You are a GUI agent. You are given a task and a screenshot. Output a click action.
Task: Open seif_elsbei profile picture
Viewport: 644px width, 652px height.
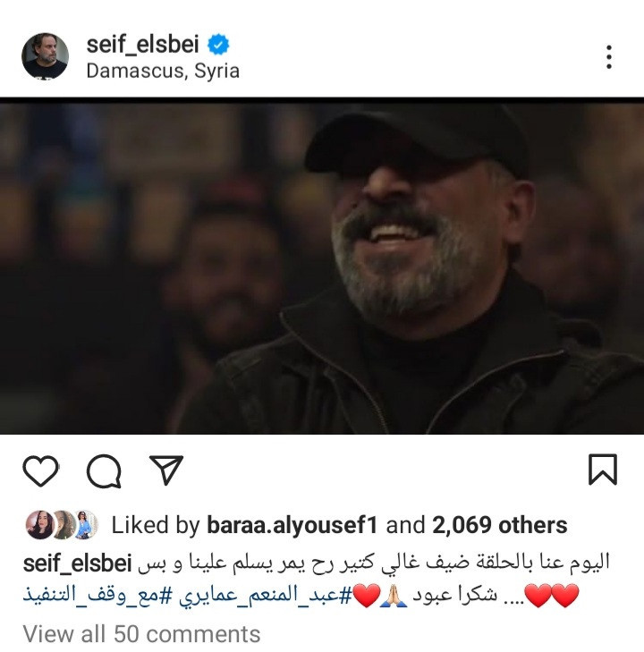tap(45, 56)
